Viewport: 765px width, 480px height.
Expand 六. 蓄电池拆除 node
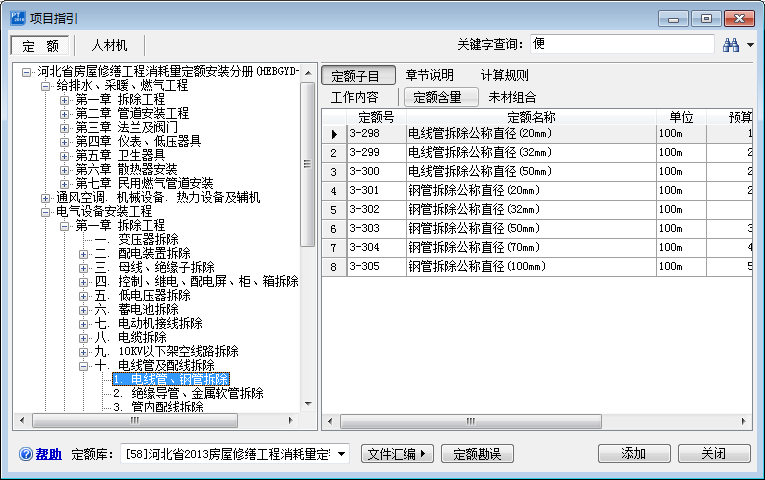point(83,310)
